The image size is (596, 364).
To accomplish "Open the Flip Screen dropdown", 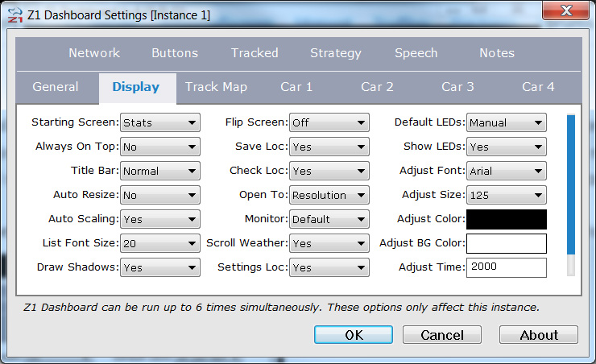I will click(329, 122).
